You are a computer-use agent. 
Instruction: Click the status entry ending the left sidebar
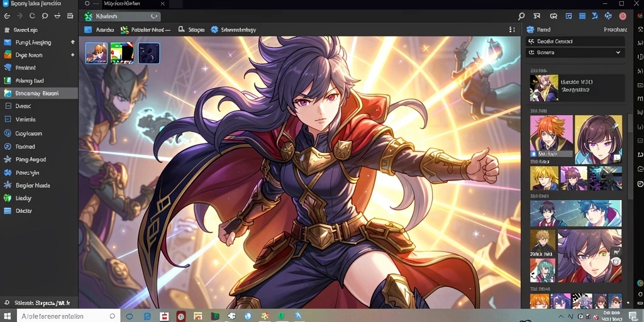(39, 303)
